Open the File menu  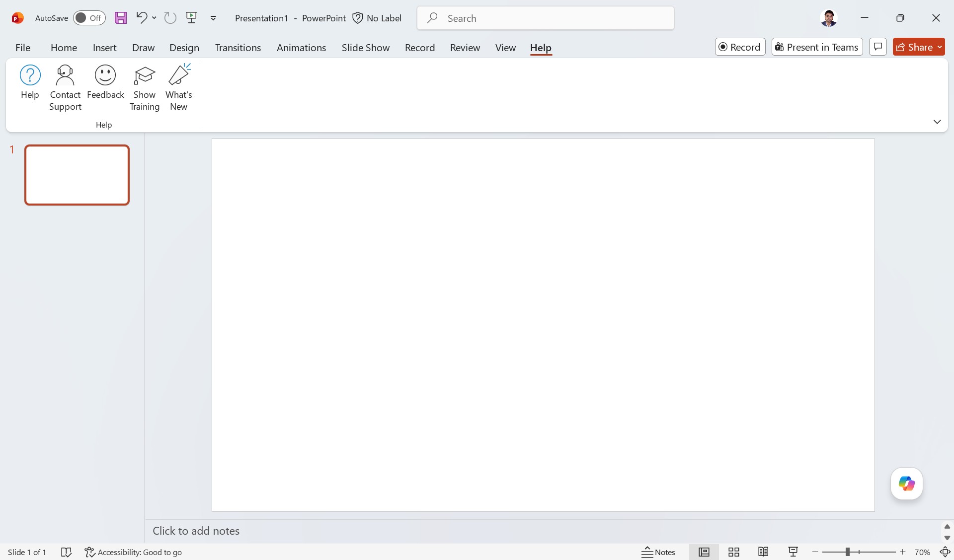(23, 48)
